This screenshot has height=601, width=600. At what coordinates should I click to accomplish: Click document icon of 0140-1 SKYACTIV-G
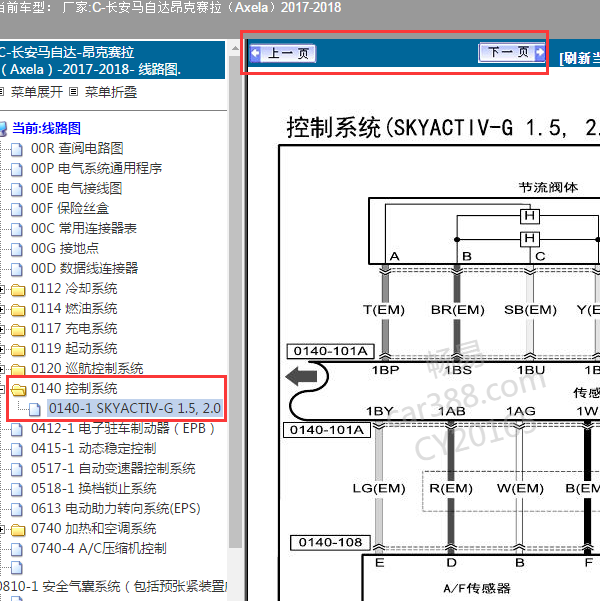(x=35, y=409)
